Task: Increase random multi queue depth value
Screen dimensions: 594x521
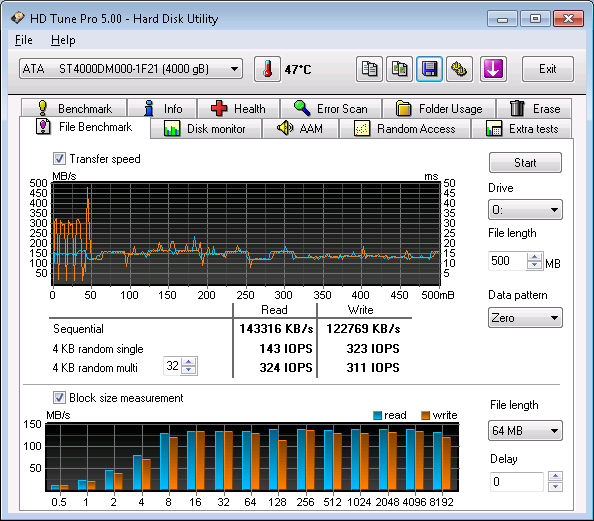Action: coord(189,362)
